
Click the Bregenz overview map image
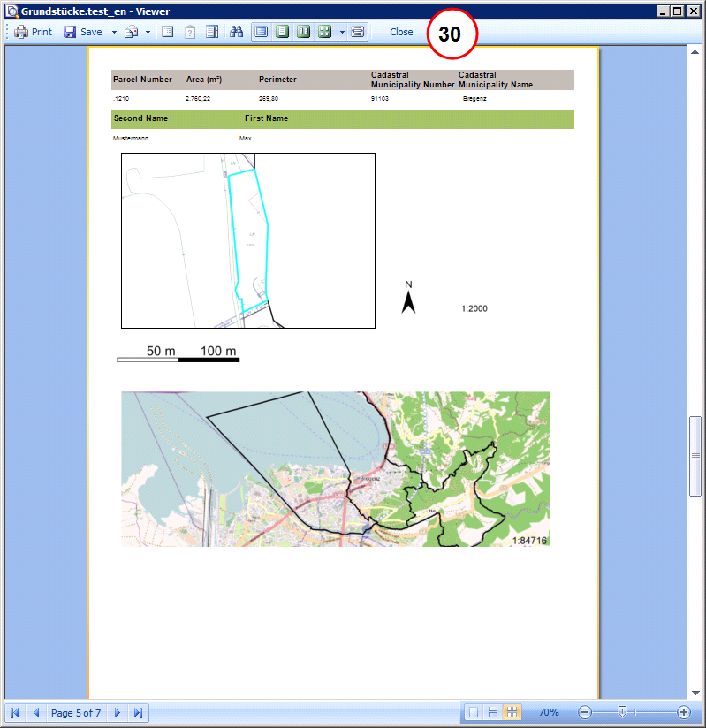[x=336, y=469]
